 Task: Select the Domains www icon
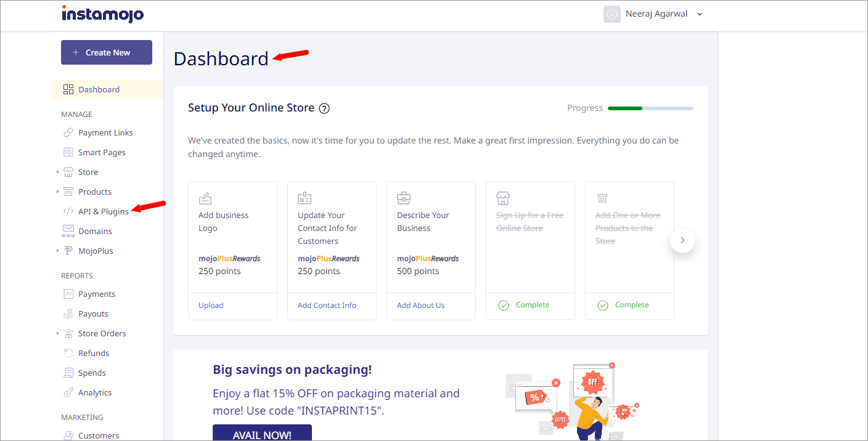[68, 231]
